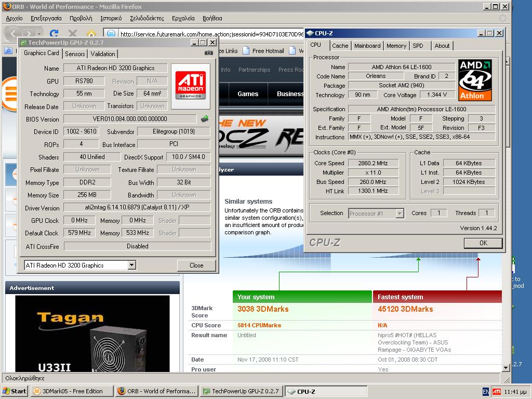Click the GPU-Z screenshot camera icon
The image size is (532, 399).
209,53
